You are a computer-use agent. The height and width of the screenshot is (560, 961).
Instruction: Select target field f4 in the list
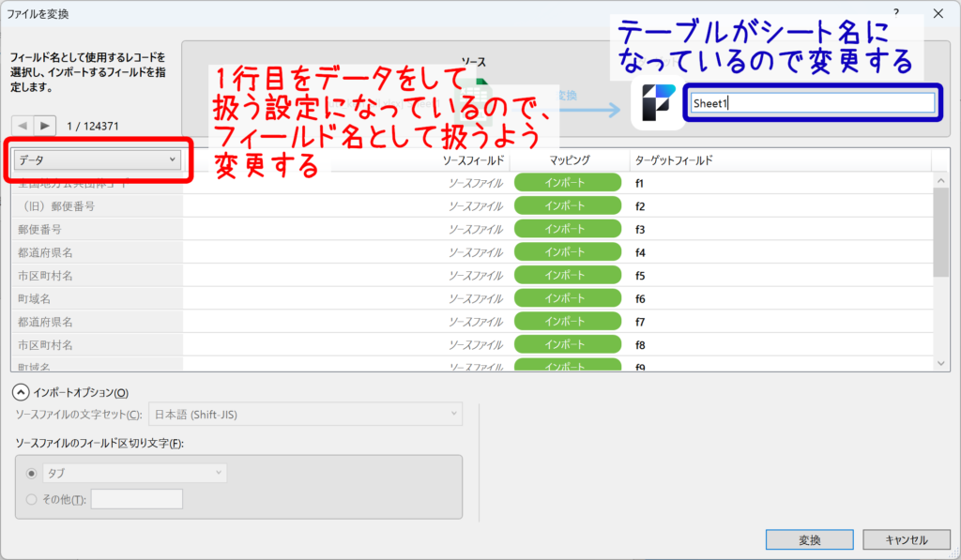tap(641, 252)
